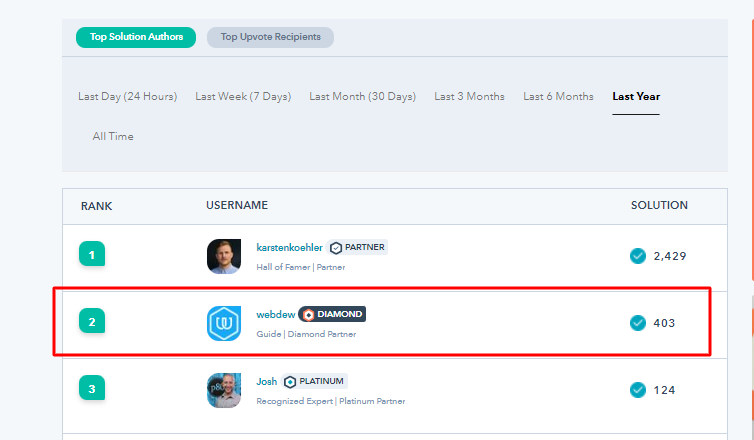The image size is (754, 440).
Task: Filter by Last Day (24 Hours)
Action: coord(127,96)
